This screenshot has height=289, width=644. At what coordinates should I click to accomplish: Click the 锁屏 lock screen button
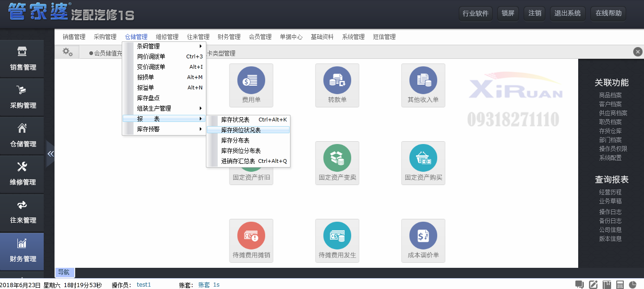[x=508, y=13]
